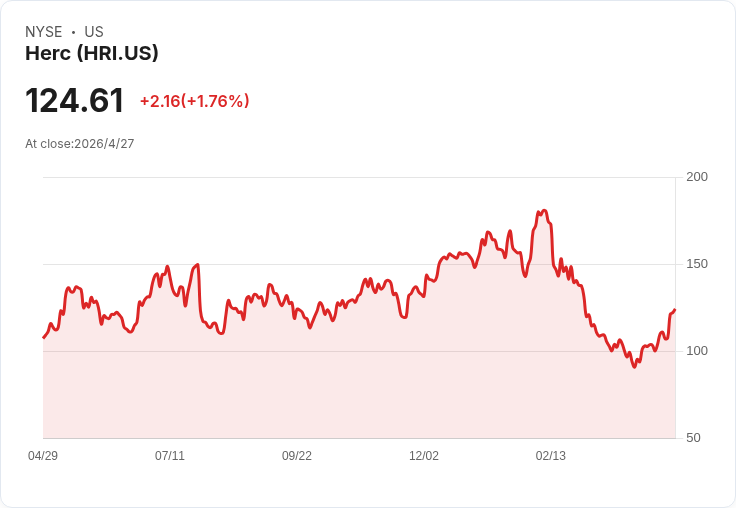Select the 02/13 date on the x-axis
This screenshot has width=736, height=508.
(551, 456)
